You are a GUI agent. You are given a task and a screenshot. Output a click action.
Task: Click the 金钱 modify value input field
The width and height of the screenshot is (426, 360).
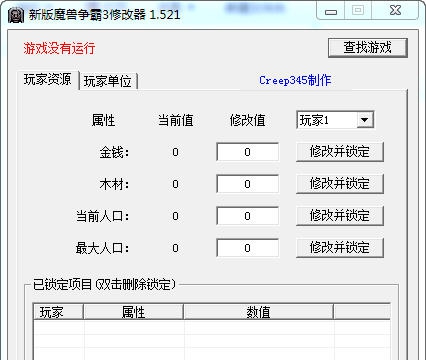pos(247,152)
